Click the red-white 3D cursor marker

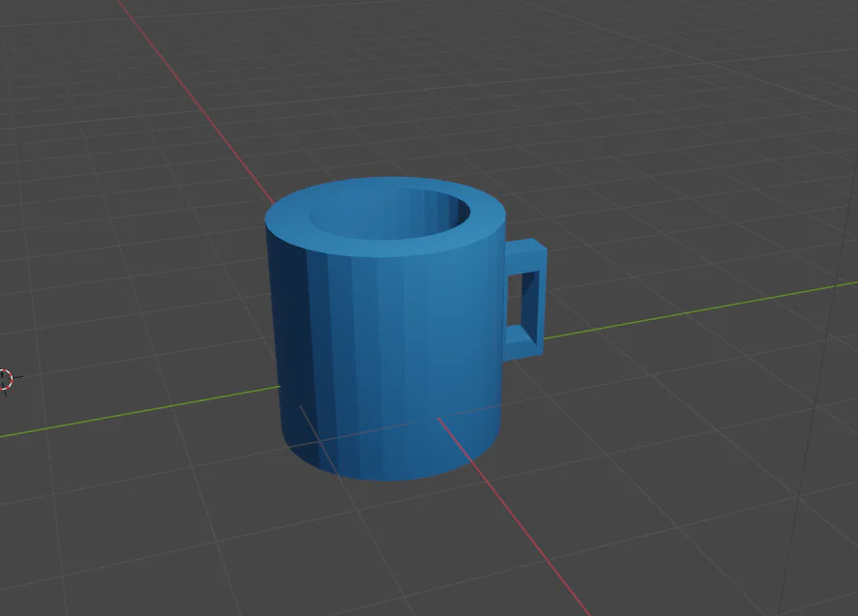(x=5, y=379)
